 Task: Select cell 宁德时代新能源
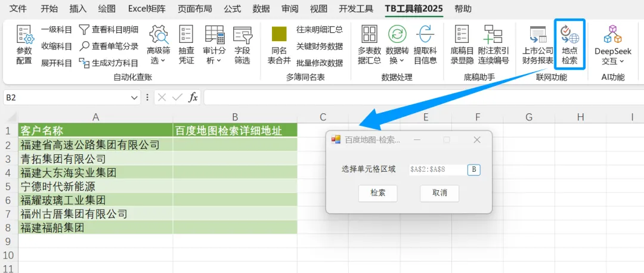click(95, 186)
